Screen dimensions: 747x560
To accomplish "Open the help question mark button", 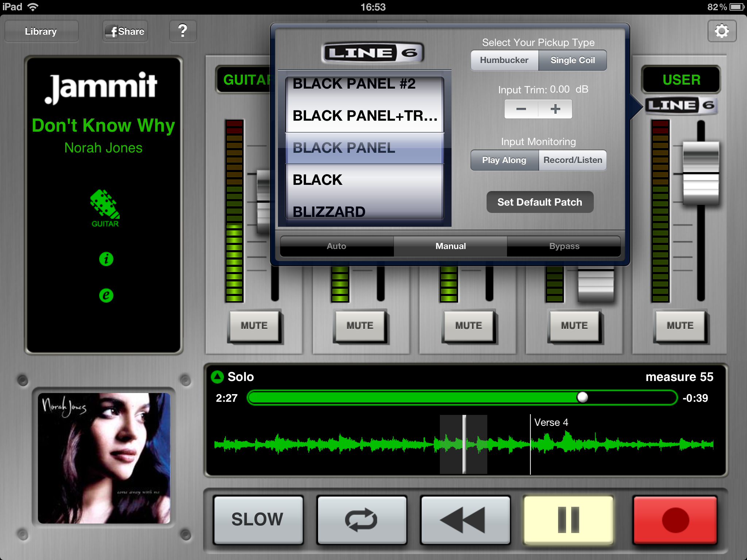I will point(183,31).
